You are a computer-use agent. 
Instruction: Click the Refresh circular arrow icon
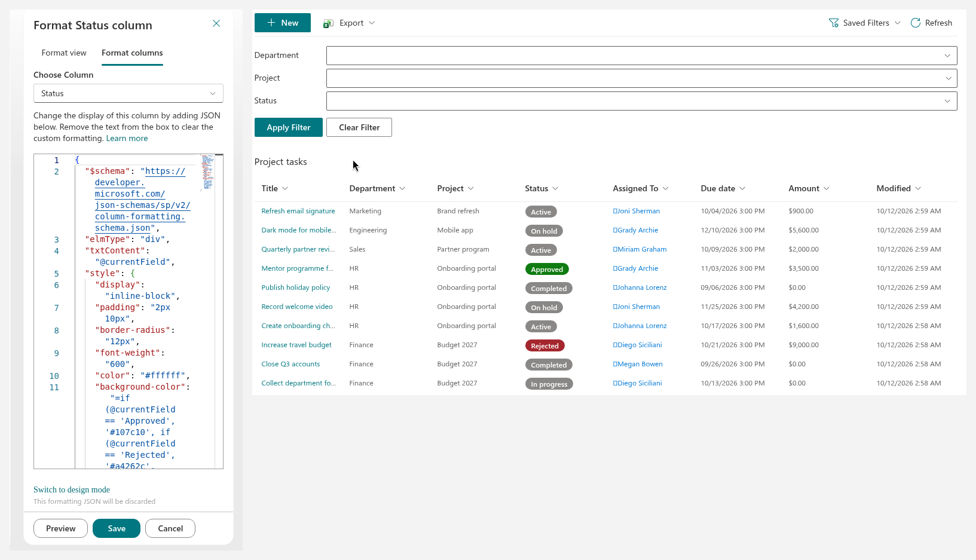click(916, 23)
